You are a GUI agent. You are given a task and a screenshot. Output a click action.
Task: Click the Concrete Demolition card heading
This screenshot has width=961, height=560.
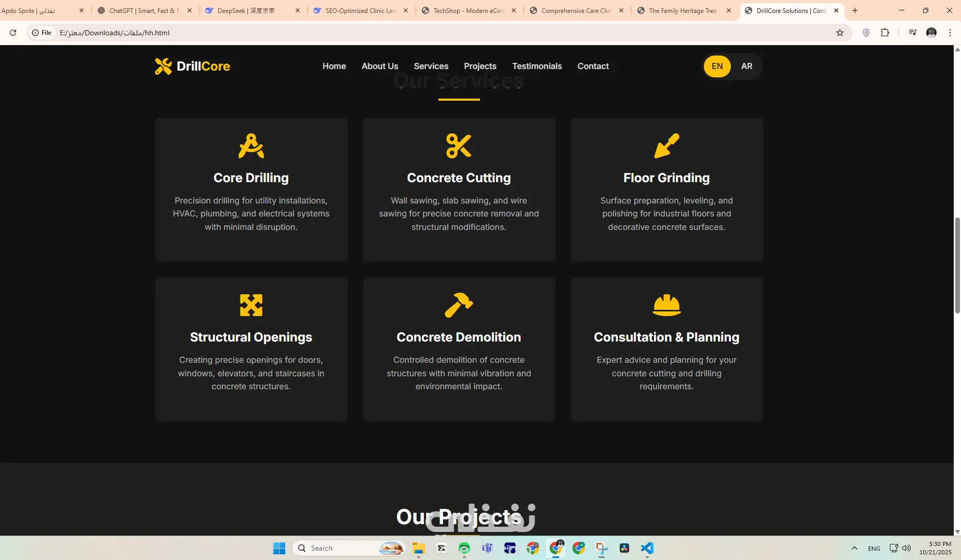pos(459,337)
